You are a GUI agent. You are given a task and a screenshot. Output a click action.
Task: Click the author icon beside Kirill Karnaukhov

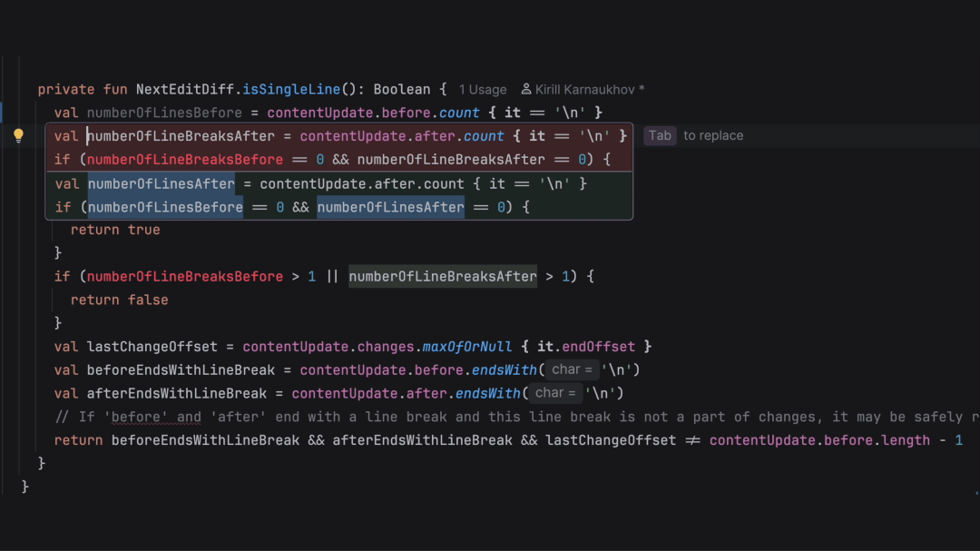click(526, 90)
